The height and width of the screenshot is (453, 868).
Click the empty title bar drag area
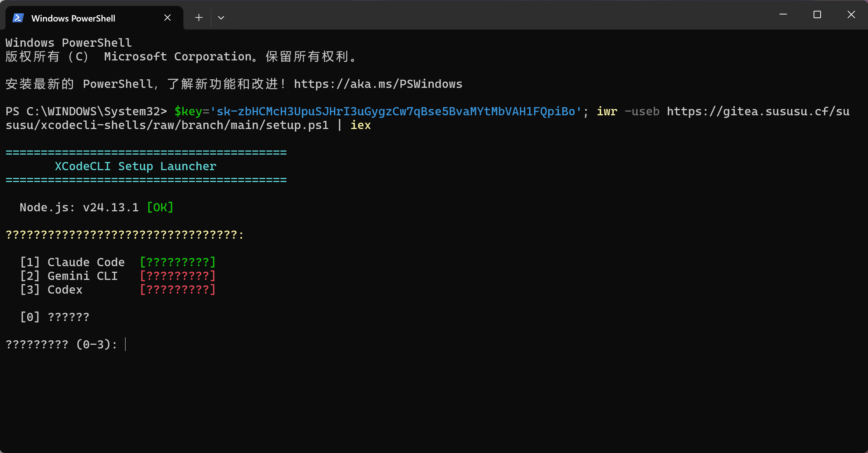[481, 15]
